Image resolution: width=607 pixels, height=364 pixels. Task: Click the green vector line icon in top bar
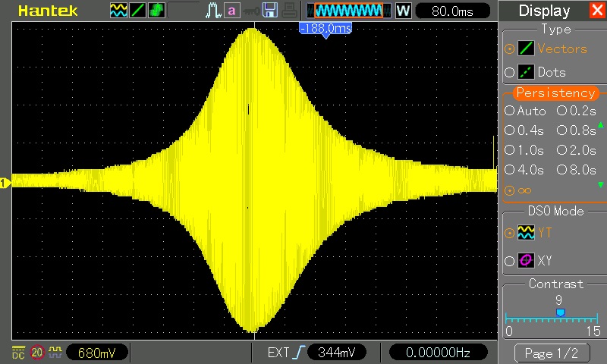pos(137,11)
